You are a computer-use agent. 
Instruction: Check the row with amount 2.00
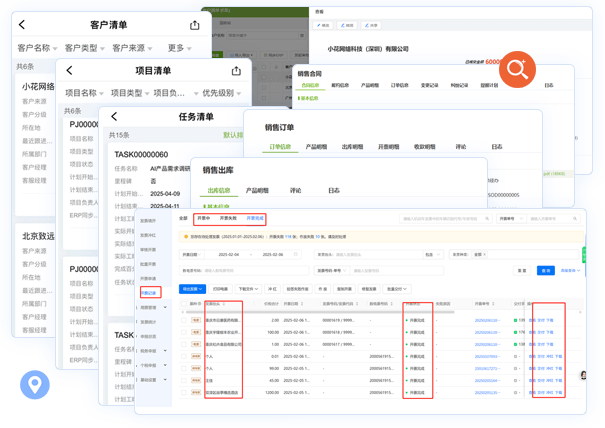point(184,320)
